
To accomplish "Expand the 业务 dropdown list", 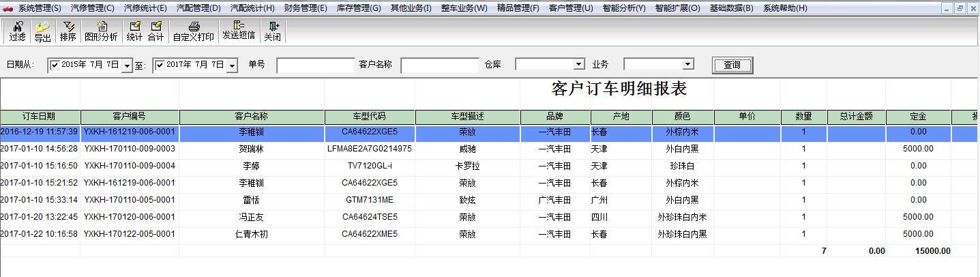I will point(687,64).
